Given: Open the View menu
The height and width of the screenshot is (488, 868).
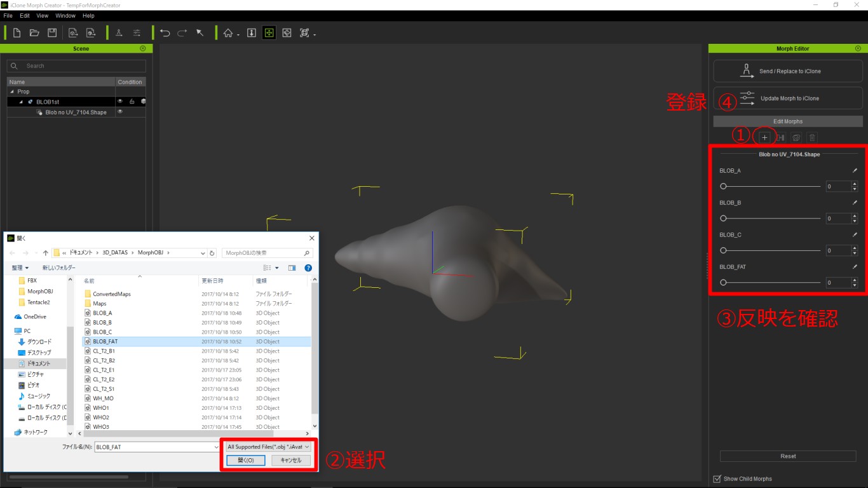Looking at the screenshot, I should 43,15.
